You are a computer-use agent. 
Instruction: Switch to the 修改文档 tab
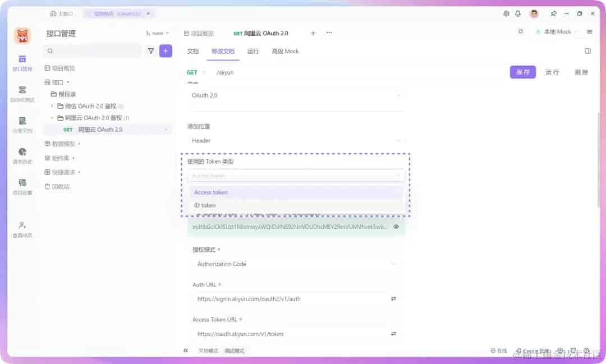click(x=223, y=51)
